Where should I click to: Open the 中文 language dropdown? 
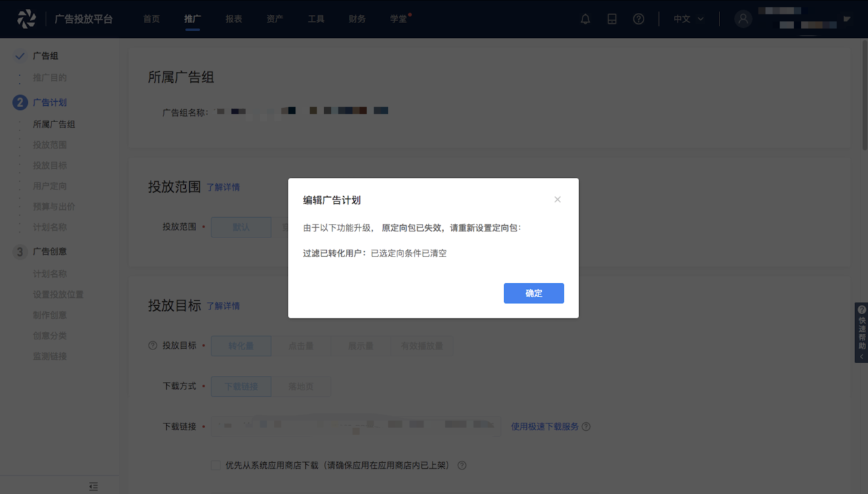point(688,19)
